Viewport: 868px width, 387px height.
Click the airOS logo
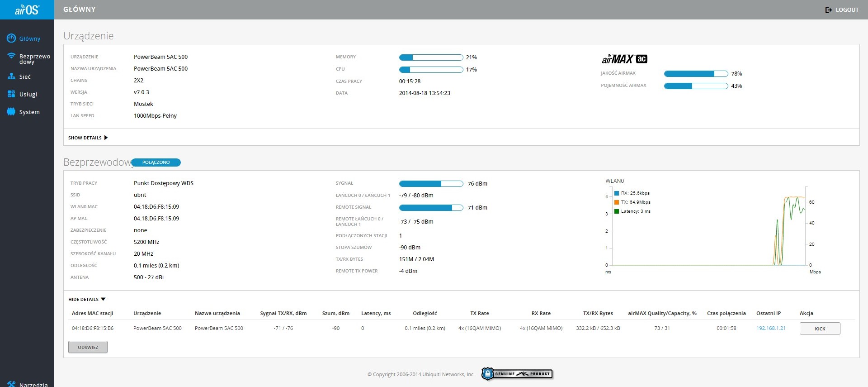coord(27,10)
